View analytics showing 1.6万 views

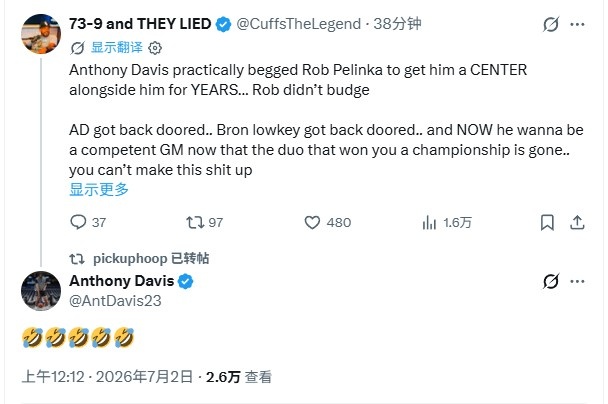tap(447, 223)
